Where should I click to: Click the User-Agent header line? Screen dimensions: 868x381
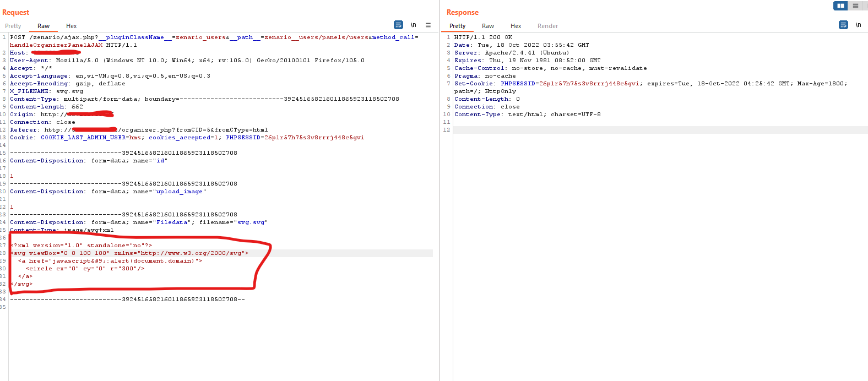point(187,61)
